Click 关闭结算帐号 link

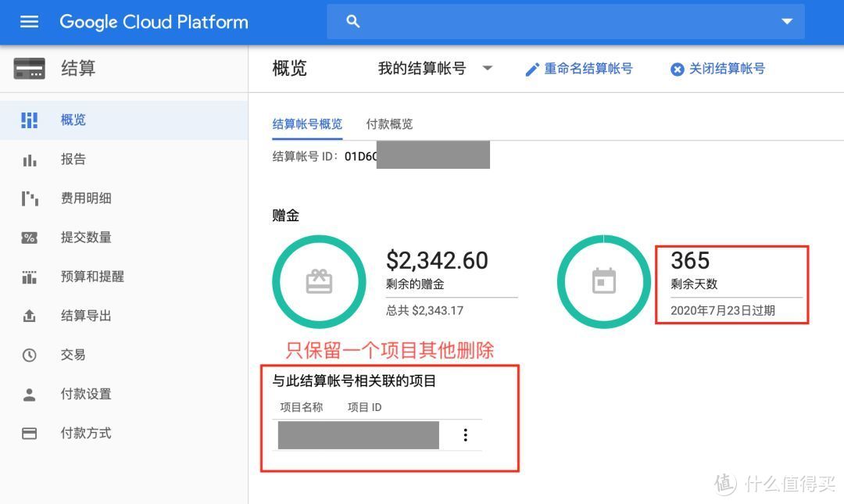pos(728,69)
